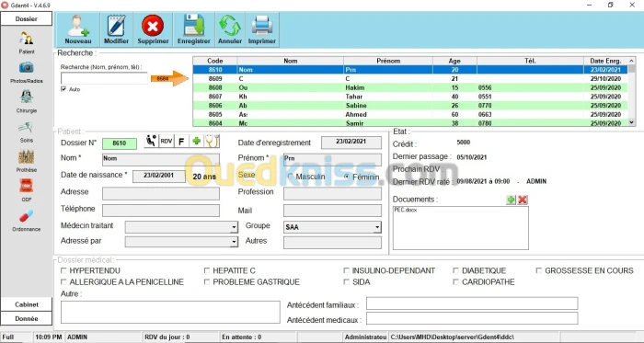The width and height of the screenshot is (644, 343).
Task: Click the Téléphone input field
Action: tap(161, 211)
